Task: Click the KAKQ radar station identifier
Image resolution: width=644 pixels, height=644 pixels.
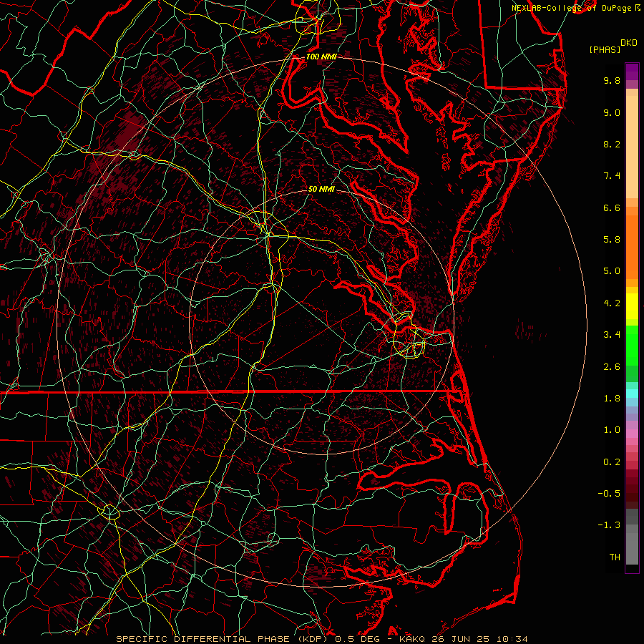Action: tap(412, 639)
